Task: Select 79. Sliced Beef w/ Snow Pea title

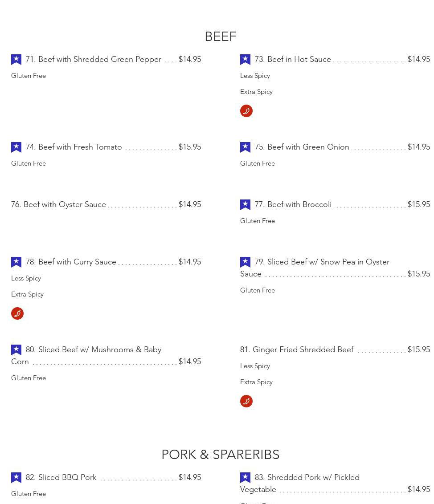Action: click(322, 262)
